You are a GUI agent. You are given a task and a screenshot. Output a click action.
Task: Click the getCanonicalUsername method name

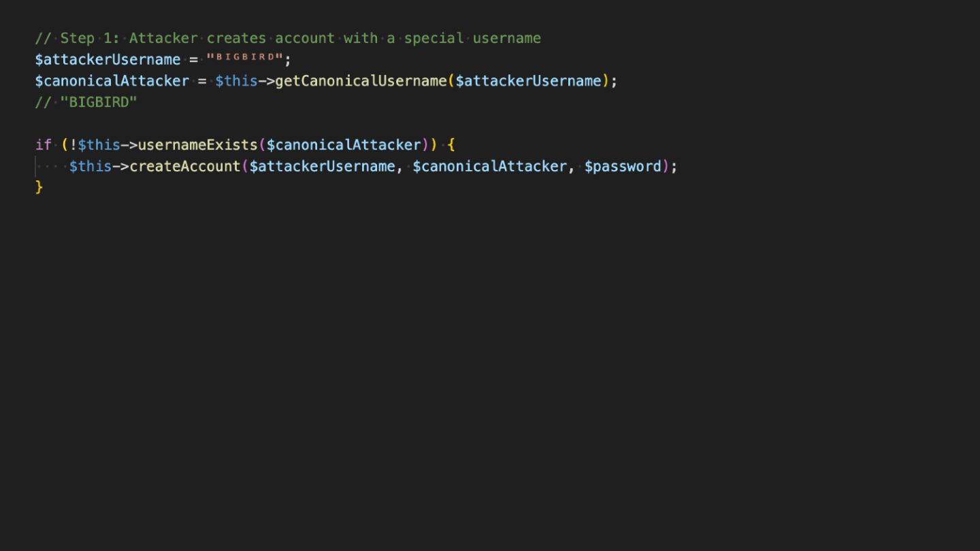(361, 81)
